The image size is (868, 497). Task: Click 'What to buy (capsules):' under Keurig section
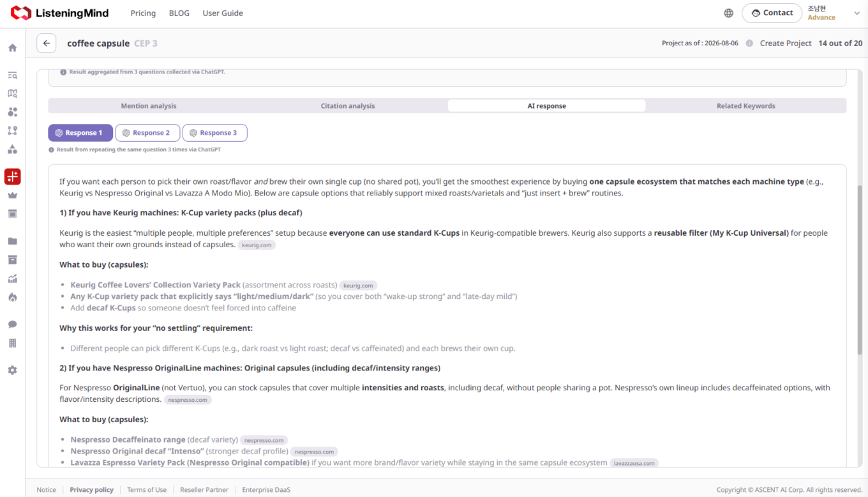[x=104, y=265]
